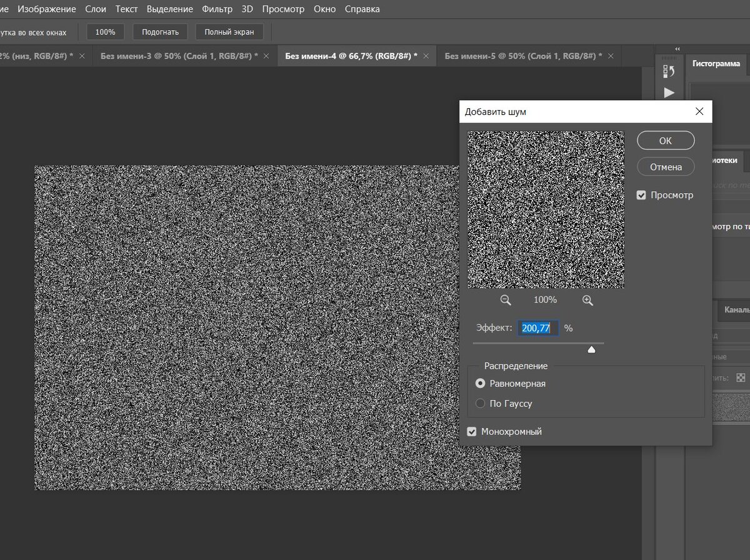The height and width of the screenshot is (560, 750).
Task: Collapse the panel dock double-arrow
Action: (x=677, y=49)
